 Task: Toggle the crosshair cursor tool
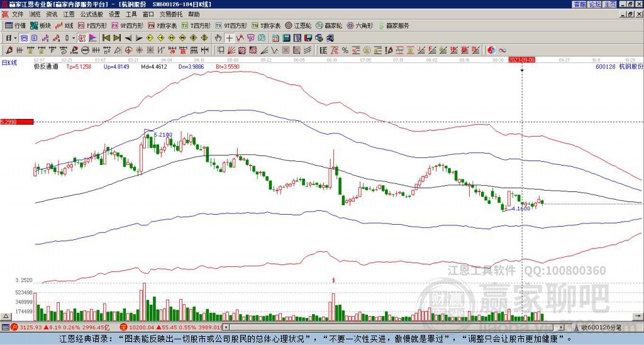click(229, 38)
